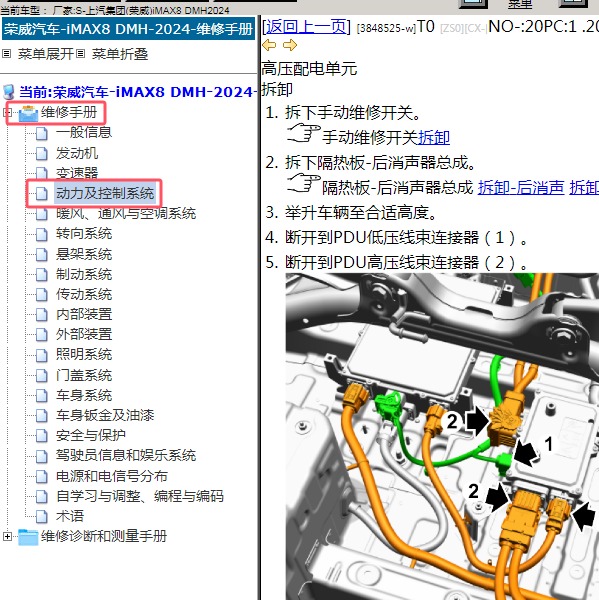Select the 转向系统 tree item
Image resolution: width=599 pixels, height=600 pixels.
(84, 233)
